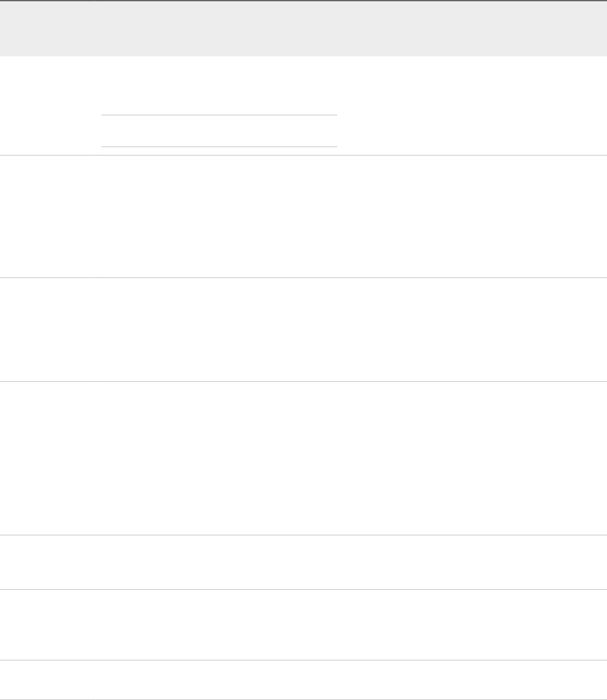Click the sub-cell between the two short divider lines

pos(219,131)
